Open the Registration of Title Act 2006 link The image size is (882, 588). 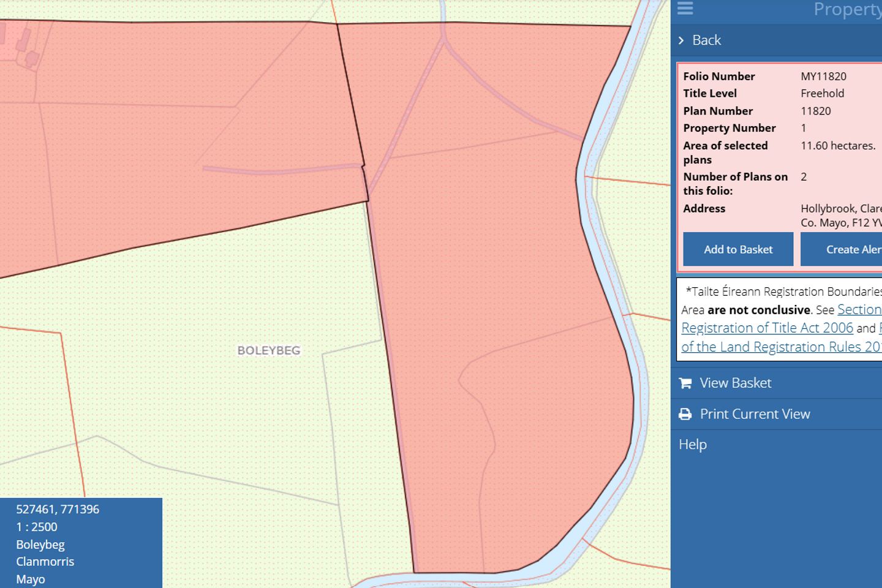click(767, 328)
